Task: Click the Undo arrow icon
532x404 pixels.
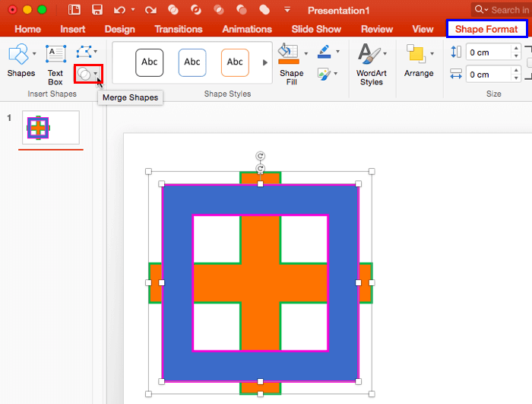Action: (119, 10)
